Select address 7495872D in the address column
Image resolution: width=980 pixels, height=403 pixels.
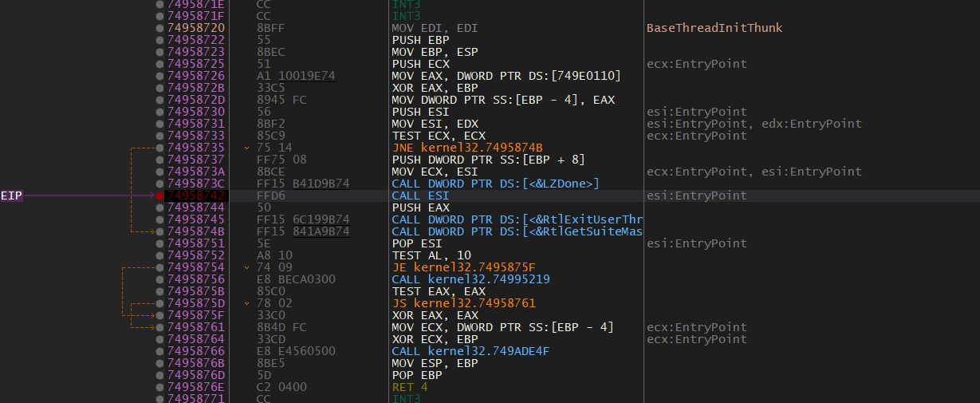coord(196,100)
